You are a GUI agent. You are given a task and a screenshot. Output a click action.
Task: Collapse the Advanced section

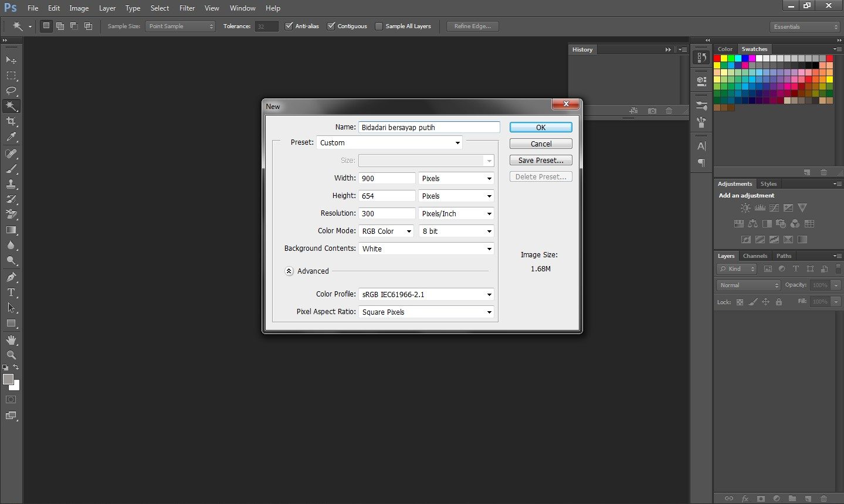click(x=289, y=271)
